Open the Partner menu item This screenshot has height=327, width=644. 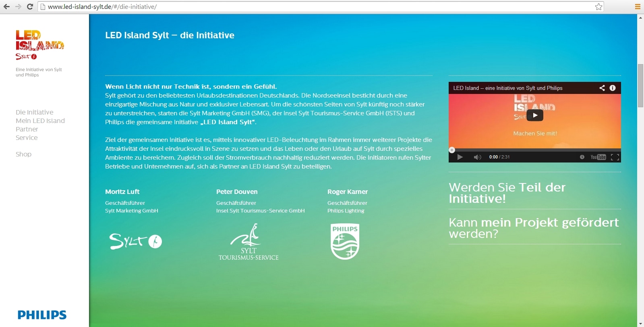pos(27,129)
